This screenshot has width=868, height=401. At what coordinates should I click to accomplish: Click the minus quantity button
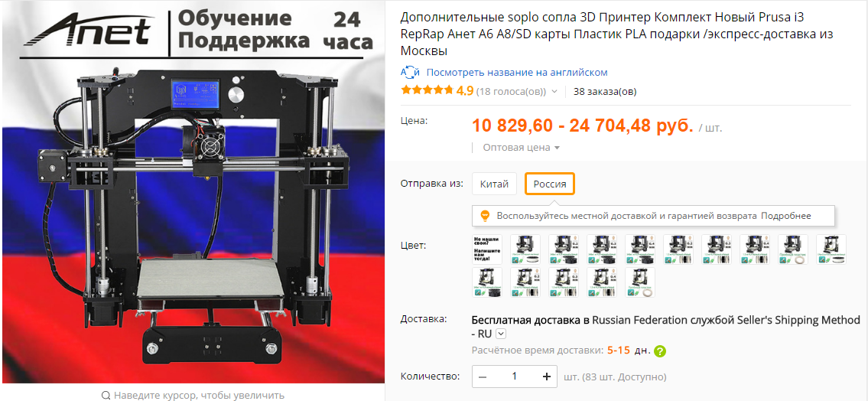(482, 377)
